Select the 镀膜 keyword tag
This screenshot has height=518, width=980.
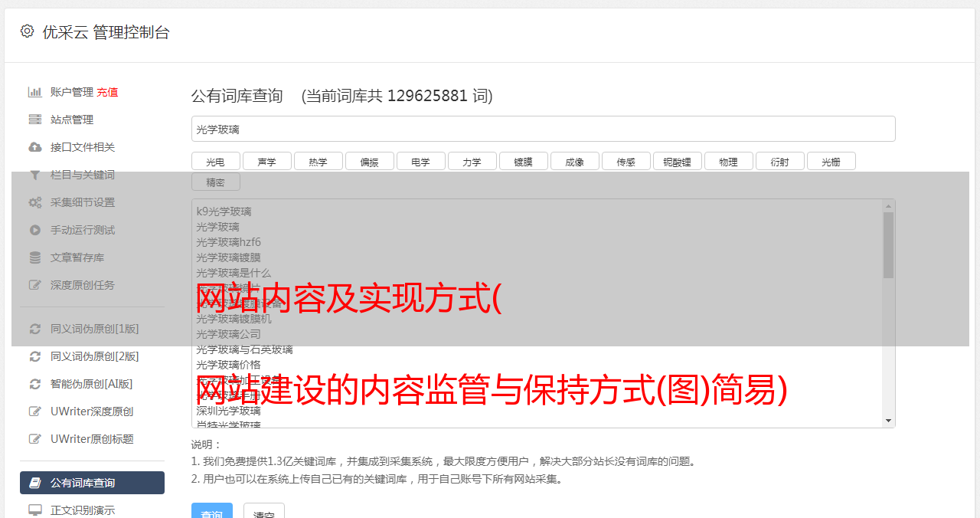tap(524, 162)
